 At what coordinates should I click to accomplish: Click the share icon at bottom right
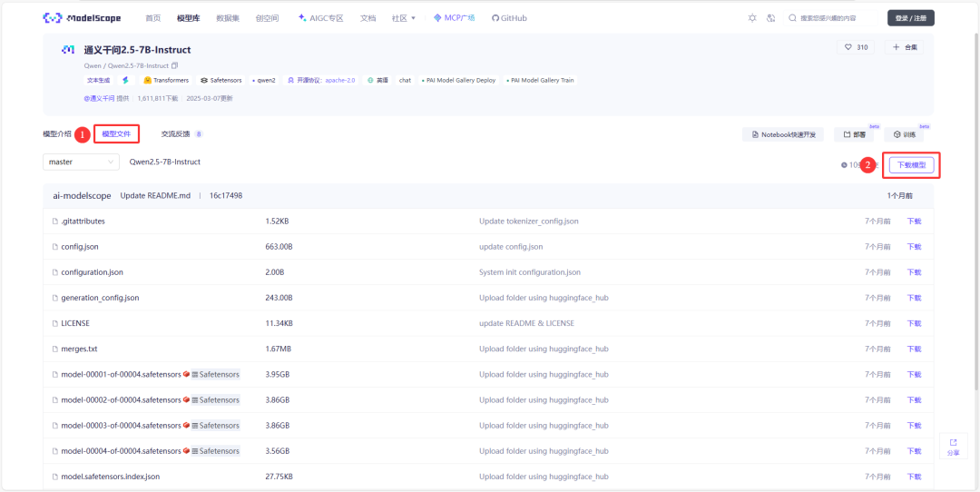[x=953, y=447]
